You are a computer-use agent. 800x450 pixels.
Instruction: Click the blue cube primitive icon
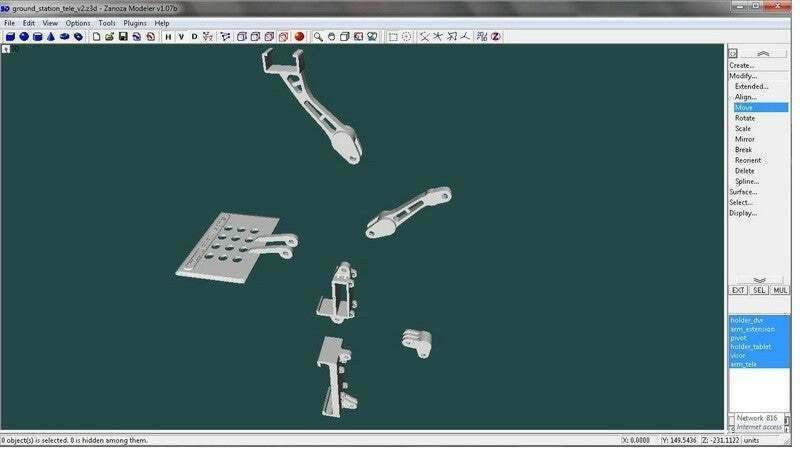click(x=10, y=37)
